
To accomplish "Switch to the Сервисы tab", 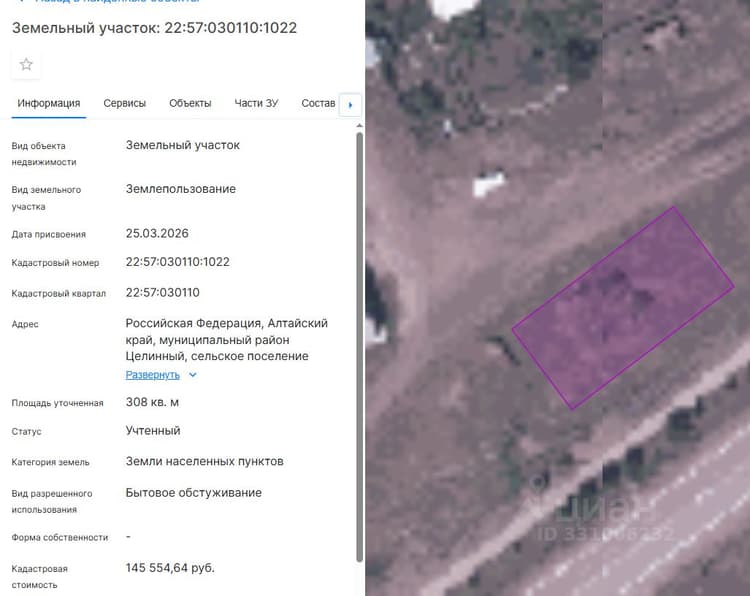I will point(124,103).
